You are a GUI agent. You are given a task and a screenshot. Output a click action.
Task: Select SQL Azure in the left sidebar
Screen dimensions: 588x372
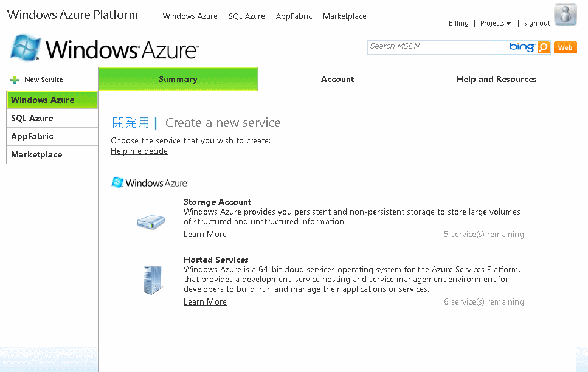click(52, 118)
